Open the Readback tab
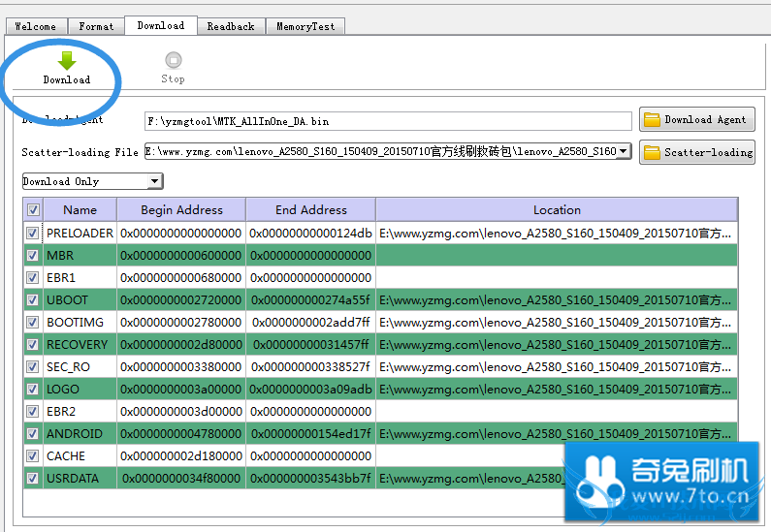771x532 pixels. point(231,26)
